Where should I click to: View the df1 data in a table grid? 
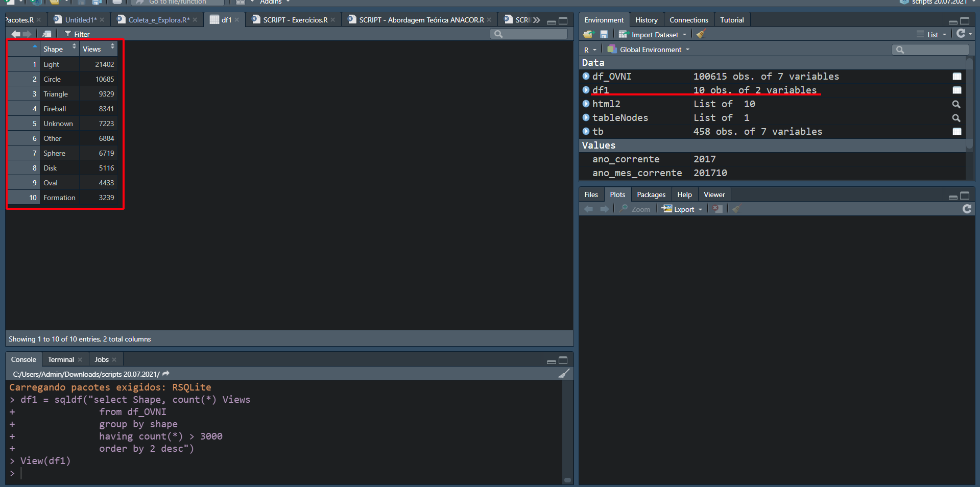(x=957, y=90)
